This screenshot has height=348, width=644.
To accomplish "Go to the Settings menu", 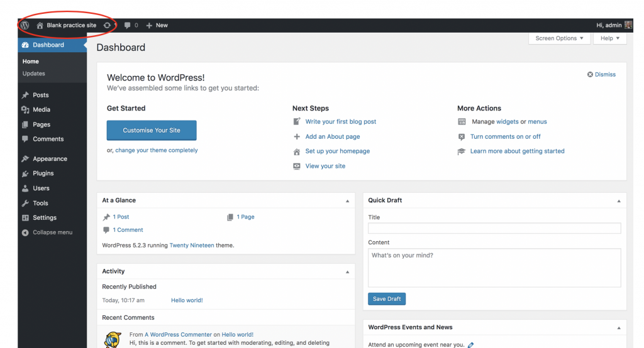I will point(45,218).
